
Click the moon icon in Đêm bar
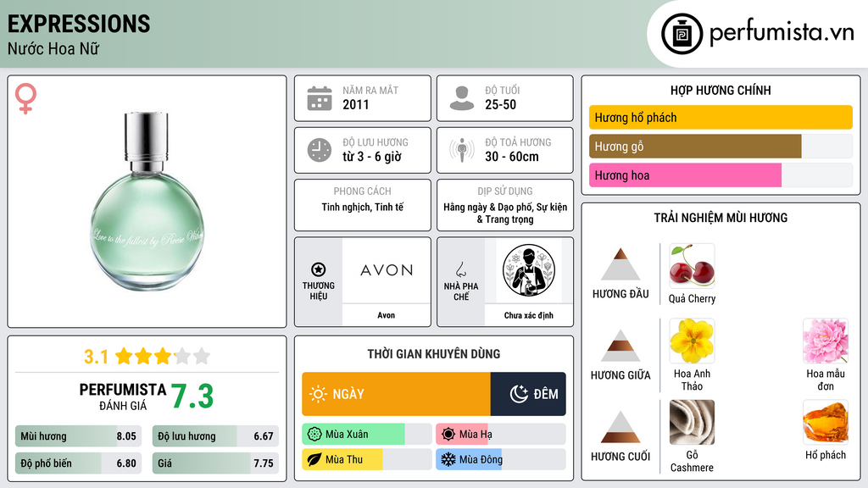519,394
